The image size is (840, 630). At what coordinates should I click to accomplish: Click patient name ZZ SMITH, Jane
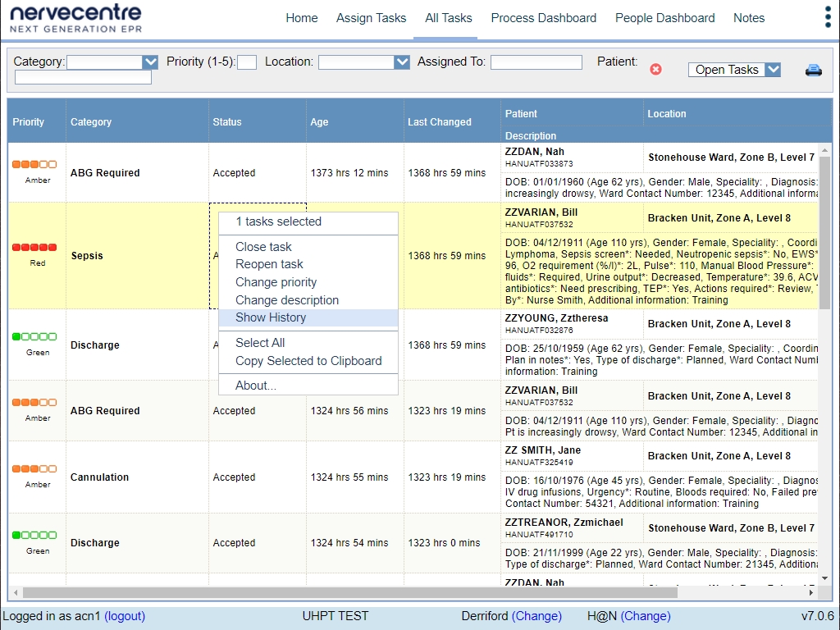click(543, 450)
